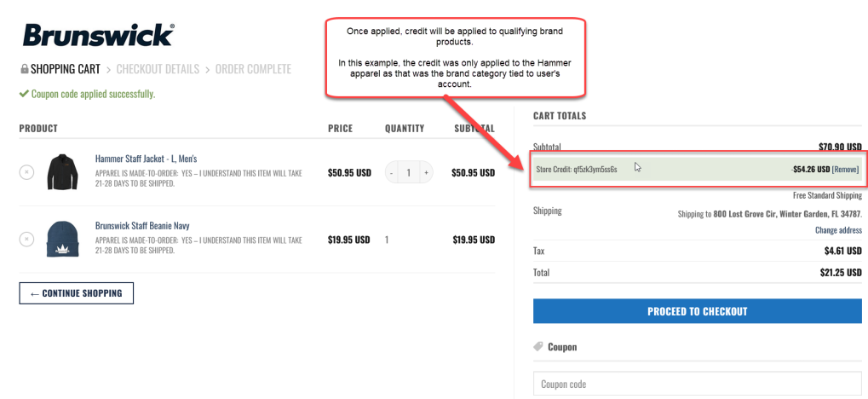Go to the Shopping Cart step
868x399 pixels.
click(x=66, y=69)
